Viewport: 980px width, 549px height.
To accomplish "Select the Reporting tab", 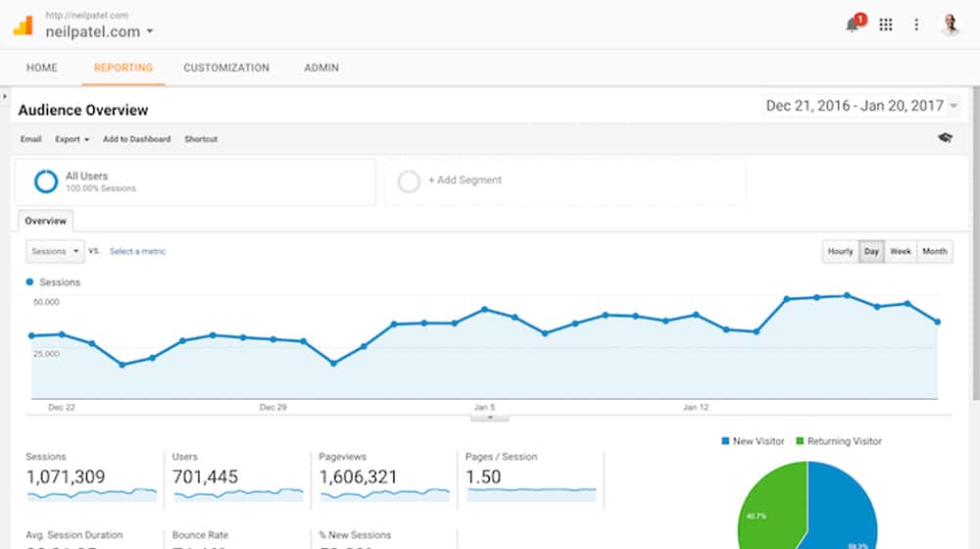I will click(123, 68).
